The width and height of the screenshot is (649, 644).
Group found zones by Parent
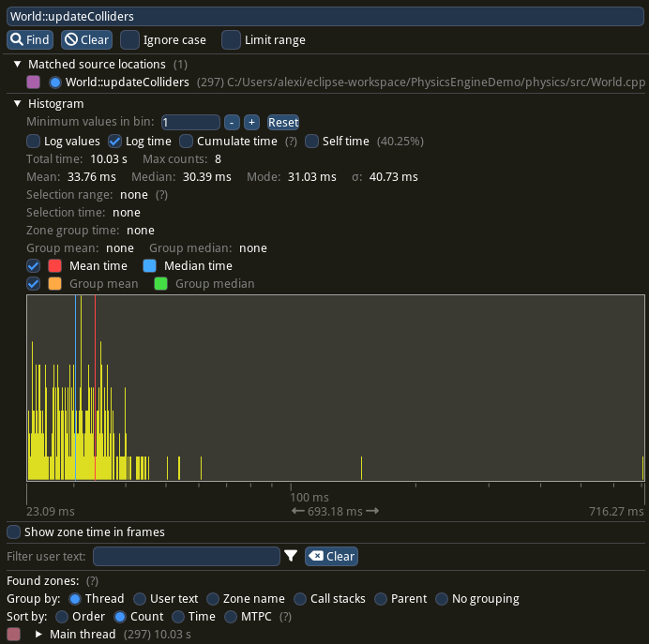[381, 599]
